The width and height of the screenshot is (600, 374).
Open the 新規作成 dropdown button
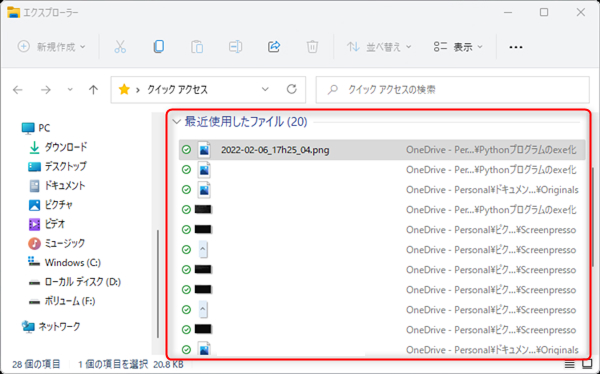[x=52, y=47]
